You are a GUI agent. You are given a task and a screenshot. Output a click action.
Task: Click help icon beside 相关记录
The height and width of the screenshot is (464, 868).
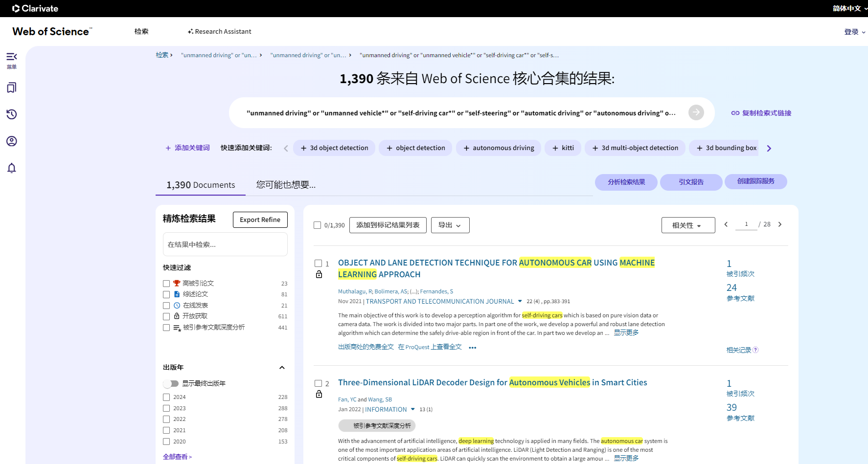coord(756,350)
